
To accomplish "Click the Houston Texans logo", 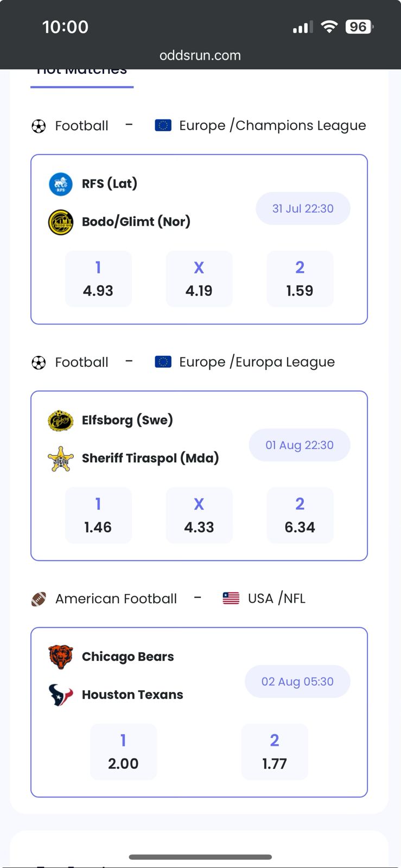I will (x=61, y=695).
